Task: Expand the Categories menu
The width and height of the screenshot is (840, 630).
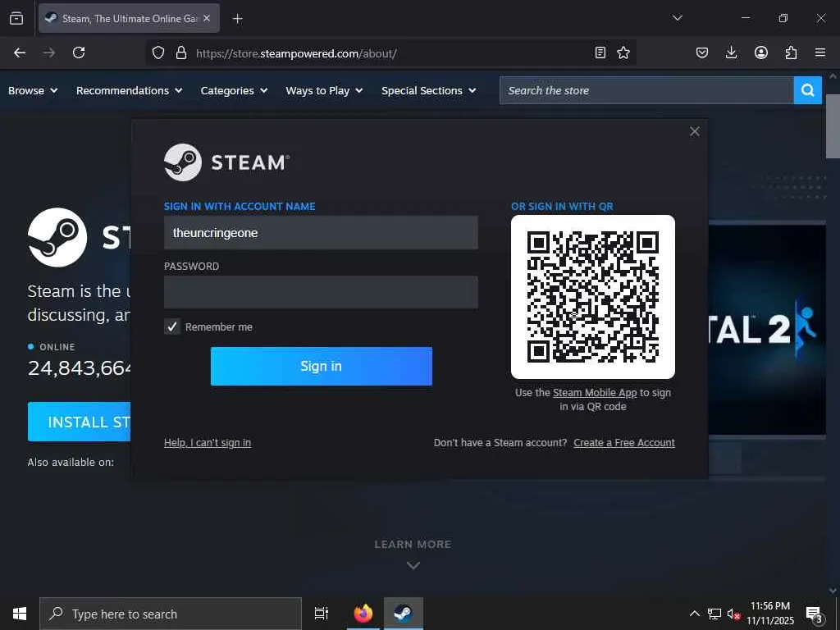Action: (234, 90)
